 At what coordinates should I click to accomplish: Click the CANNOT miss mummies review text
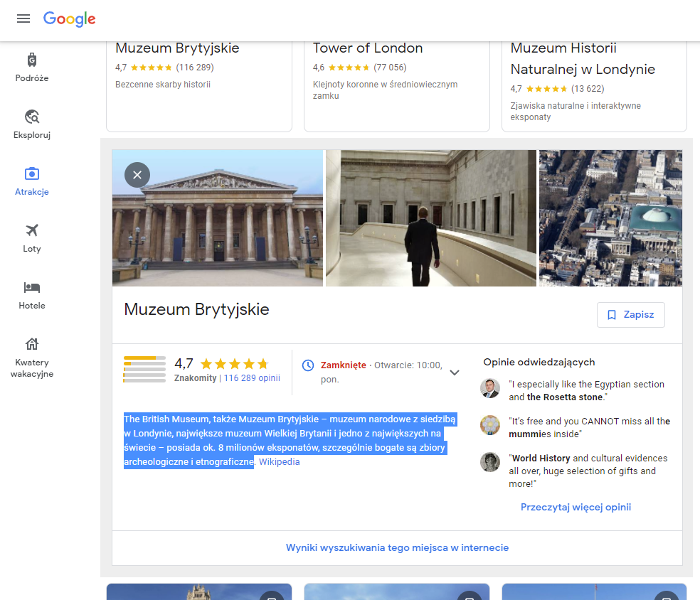pyautogui.click(x=589, y=428)
